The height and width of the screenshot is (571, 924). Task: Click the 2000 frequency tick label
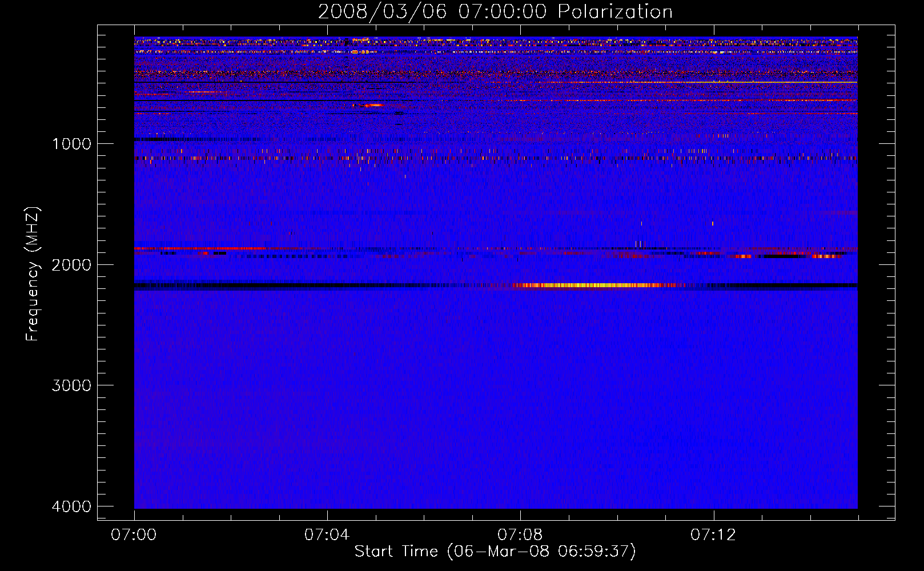71,265
